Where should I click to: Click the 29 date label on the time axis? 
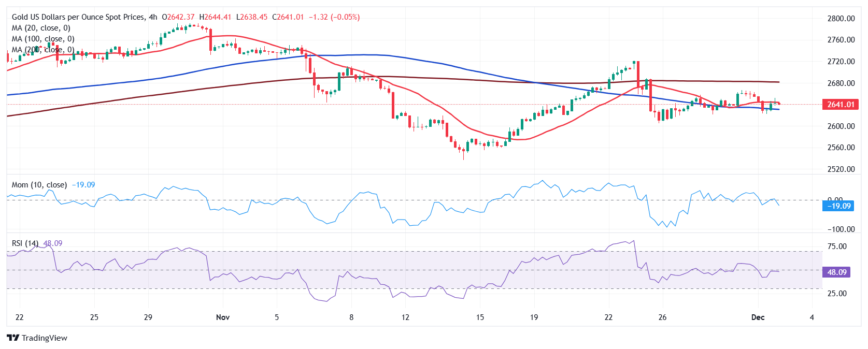(148, 317)
